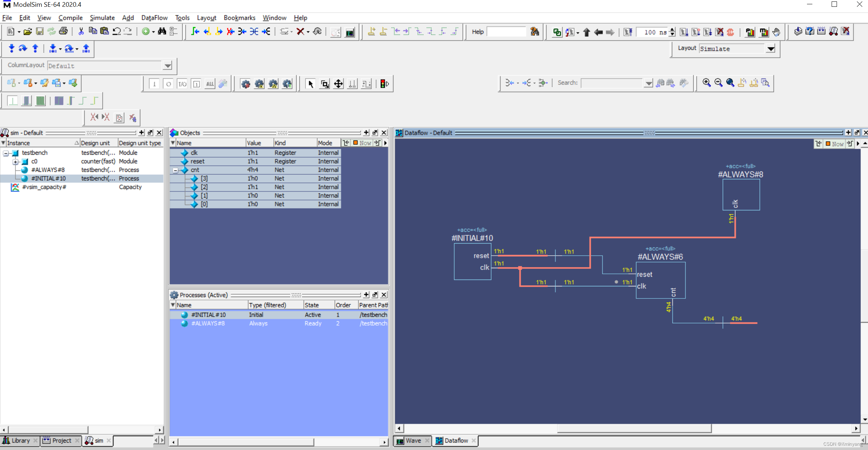Sort Objects by the Value column header

259,143
